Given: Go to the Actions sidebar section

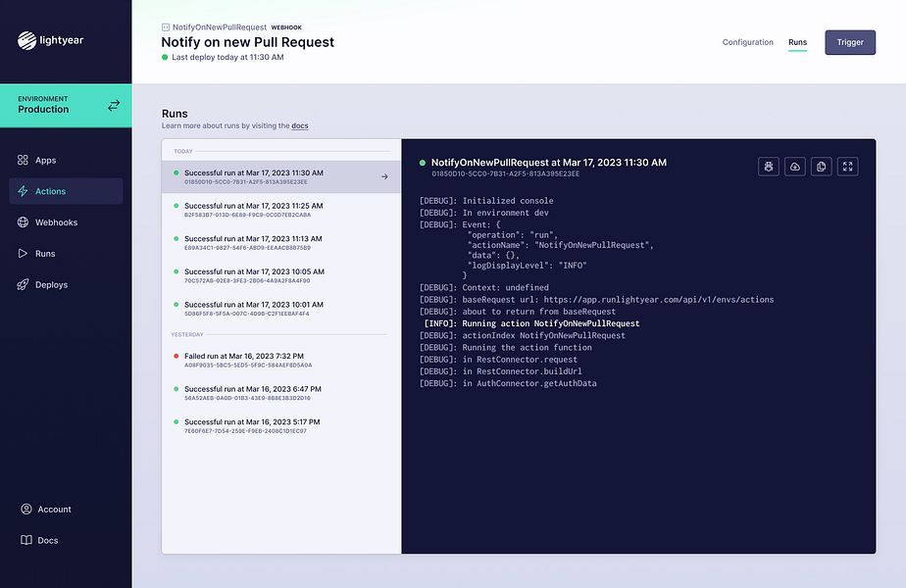Looking at the screenshot, I should [x=66, y=191].
